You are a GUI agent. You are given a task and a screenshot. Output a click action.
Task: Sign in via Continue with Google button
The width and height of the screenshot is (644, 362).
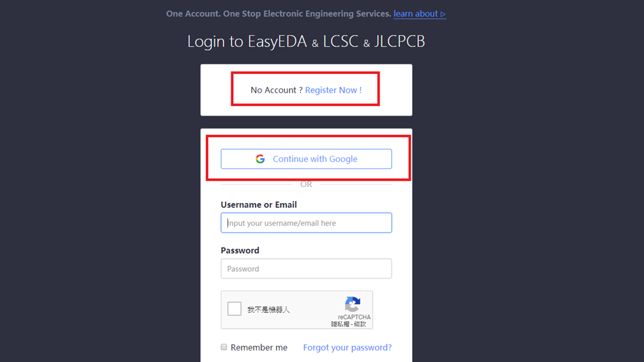pos(307,159)
